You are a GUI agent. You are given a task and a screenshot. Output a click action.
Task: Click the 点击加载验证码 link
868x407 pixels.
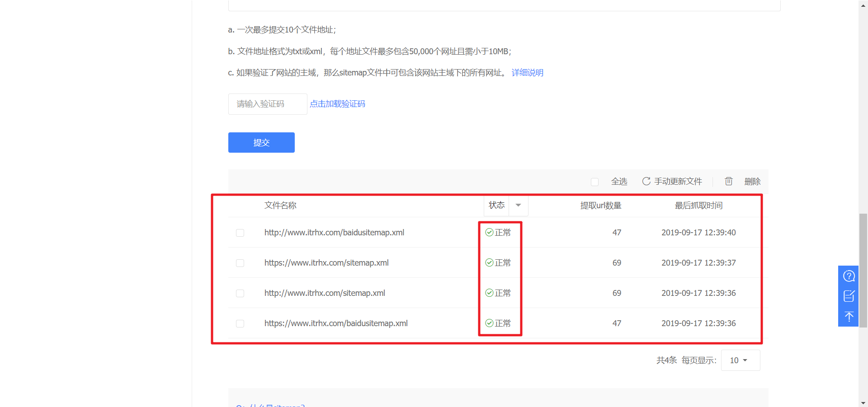coord(337,104)
